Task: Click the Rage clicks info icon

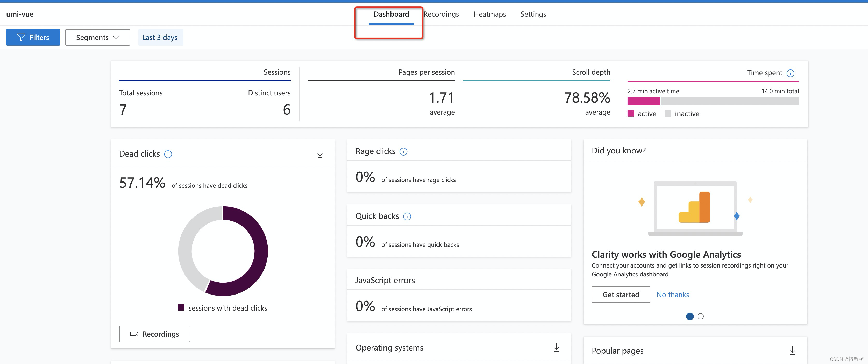Action: pos(403,152)
